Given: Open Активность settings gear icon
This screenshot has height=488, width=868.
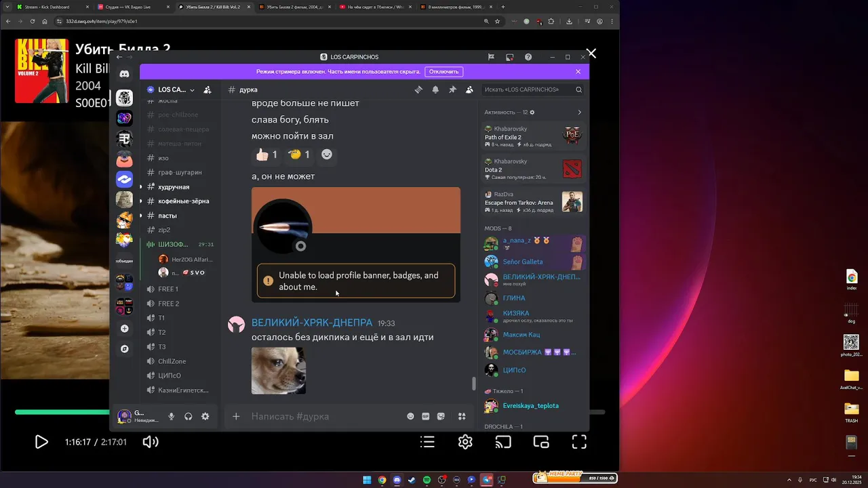Looking at the screenshot, I should (x=532, y=112).
